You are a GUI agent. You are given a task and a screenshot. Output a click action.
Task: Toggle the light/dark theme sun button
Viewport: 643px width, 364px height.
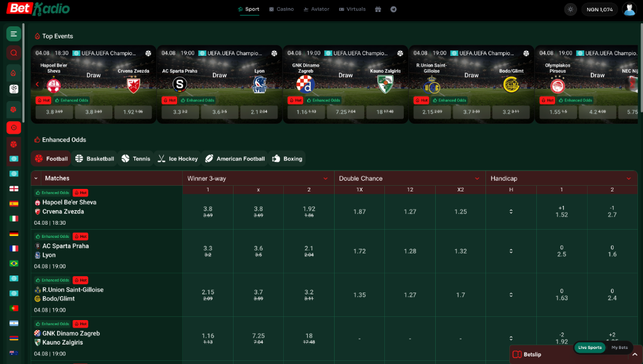[x=570, y=9]
